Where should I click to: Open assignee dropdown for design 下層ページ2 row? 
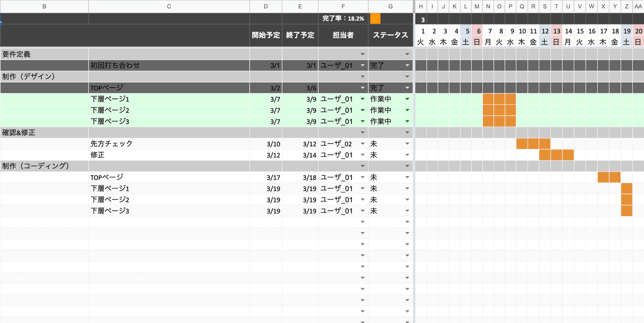coord(362,110)
